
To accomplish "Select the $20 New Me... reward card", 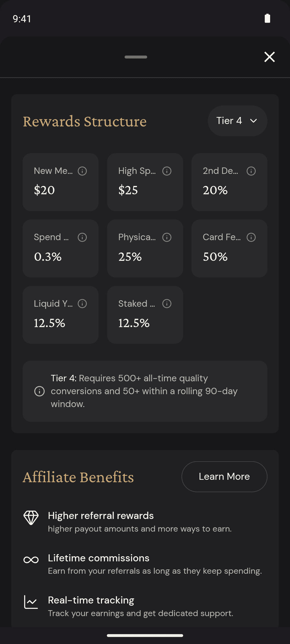I will tap(60, 182).
